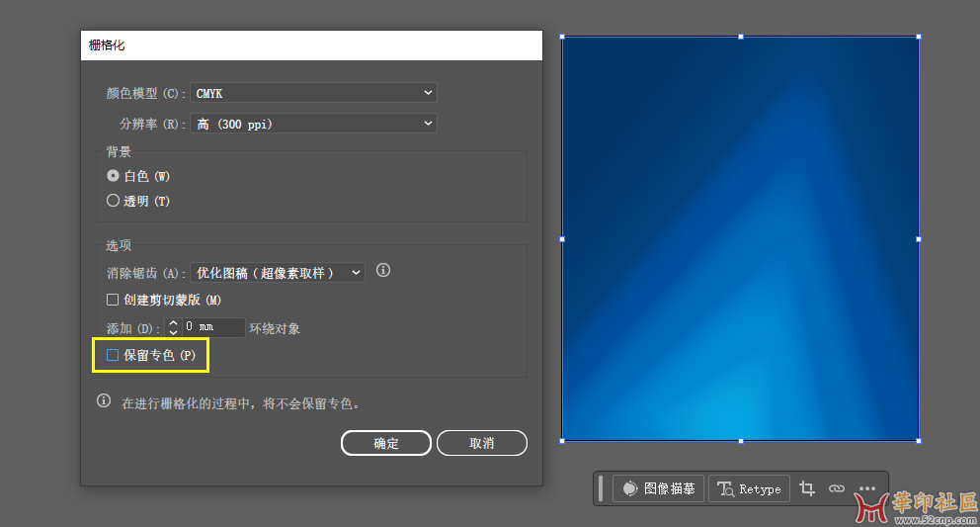Viewport: 980px width, 527px height.
Task: Click the info icon beside anti-aliasing dropdown
Action: 384,270
